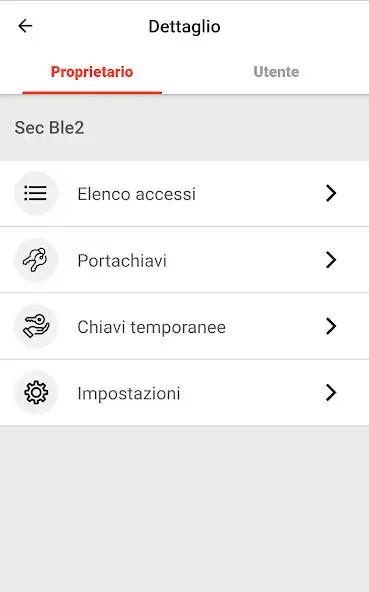Click the Sec Ble2 device name
The image size is (369, 592).
click(x=49, y=128)
